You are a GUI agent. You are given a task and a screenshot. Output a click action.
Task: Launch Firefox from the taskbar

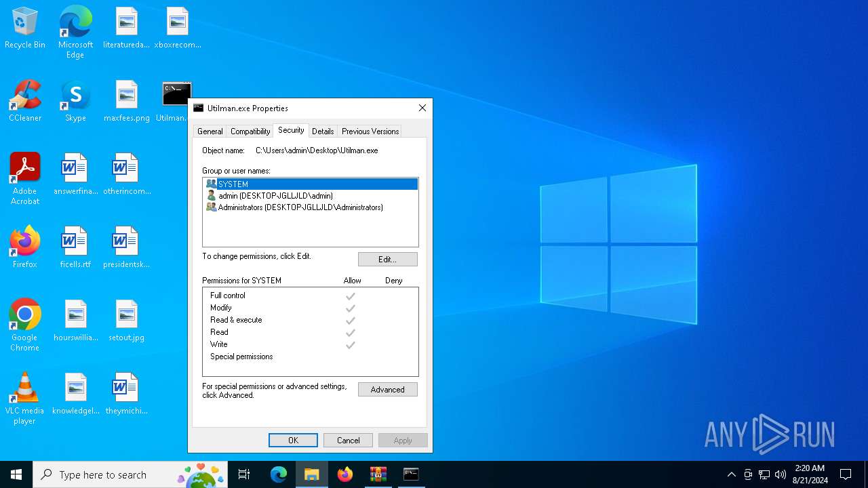click(x=345, y=474)
